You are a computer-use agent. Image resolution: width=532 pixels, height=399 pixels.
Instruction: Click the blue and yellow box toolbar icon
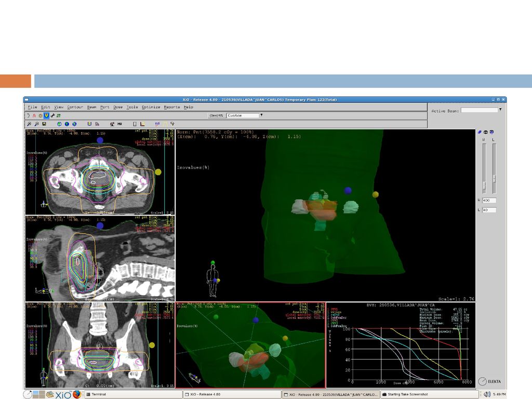[x=89, y=124]
